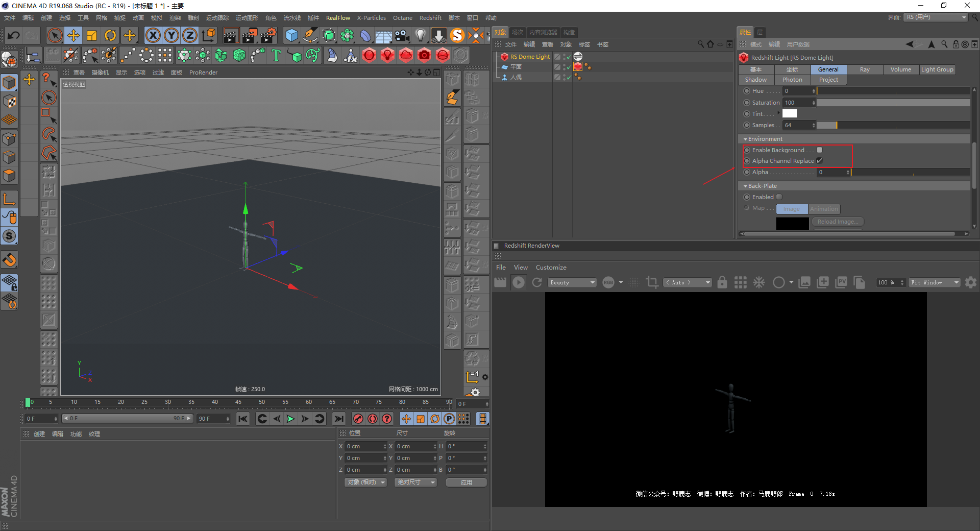The width and height of the screenshot is (980, 531).
Task: Select the Rotate tool
Action: 110,35
